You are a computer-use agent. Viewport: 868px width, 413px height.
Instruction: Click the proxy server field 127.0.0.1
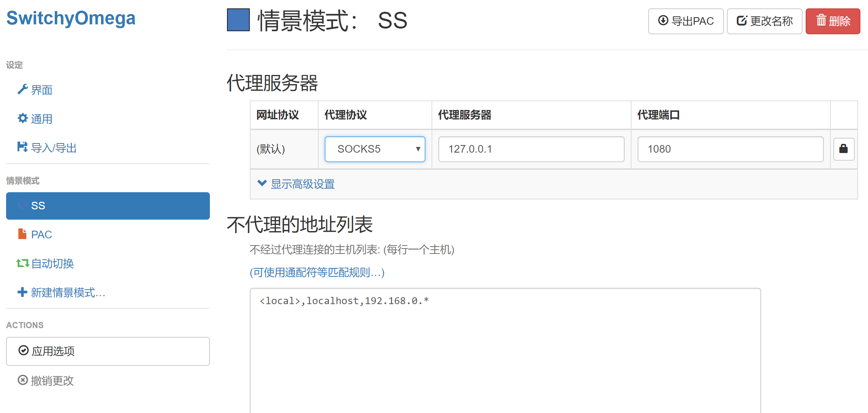point(531,149)
